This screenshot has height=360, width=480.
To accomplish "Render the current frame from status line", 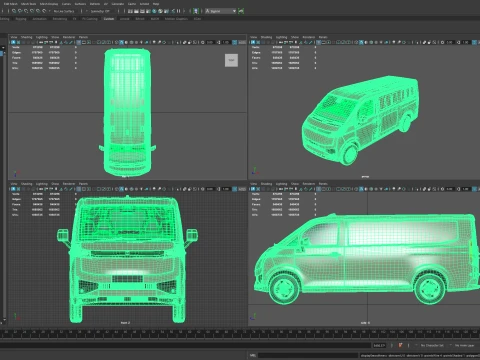I will tap(136, 11).
